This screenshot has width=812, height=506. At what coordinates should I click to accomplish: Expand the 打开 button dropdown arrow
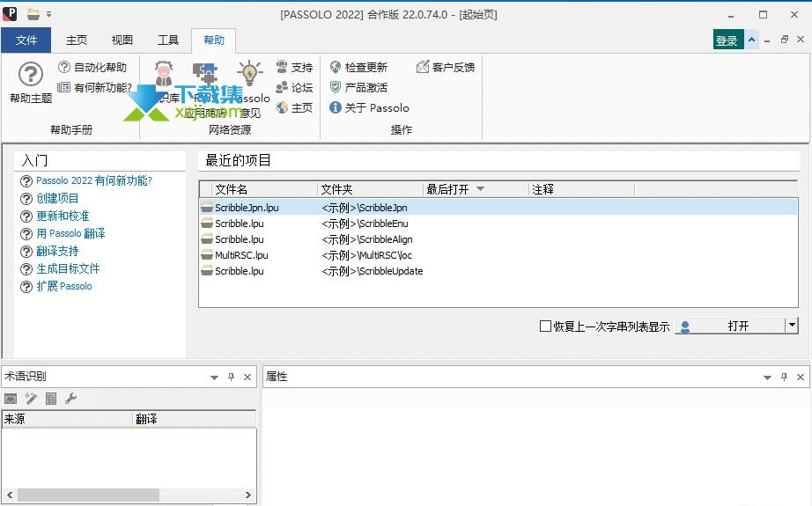click(x=792, y=326)
